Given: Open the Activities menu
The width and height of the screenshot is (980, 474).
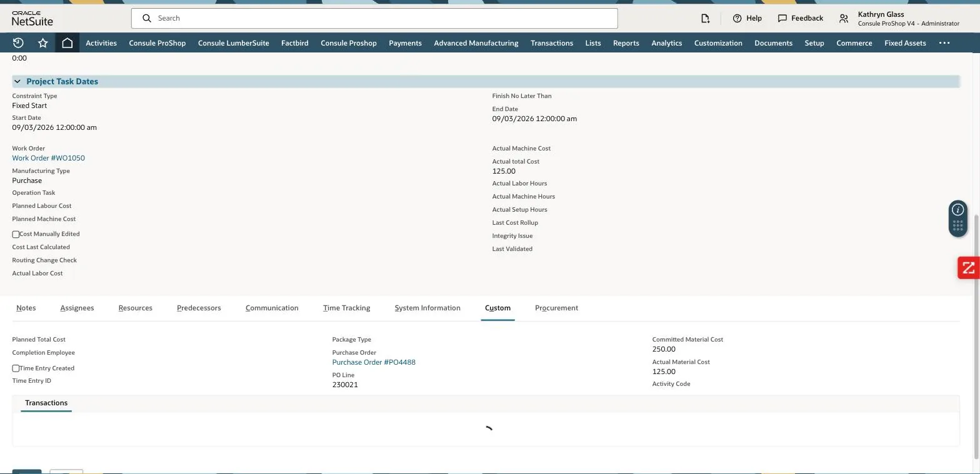Looking at the screenshot, I should [x=101, y=43].
